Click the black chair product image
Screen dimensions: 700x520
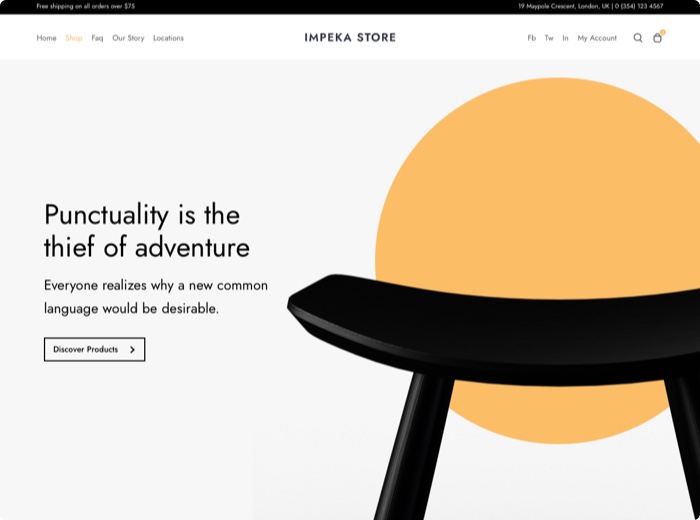[x=480, y=330]
